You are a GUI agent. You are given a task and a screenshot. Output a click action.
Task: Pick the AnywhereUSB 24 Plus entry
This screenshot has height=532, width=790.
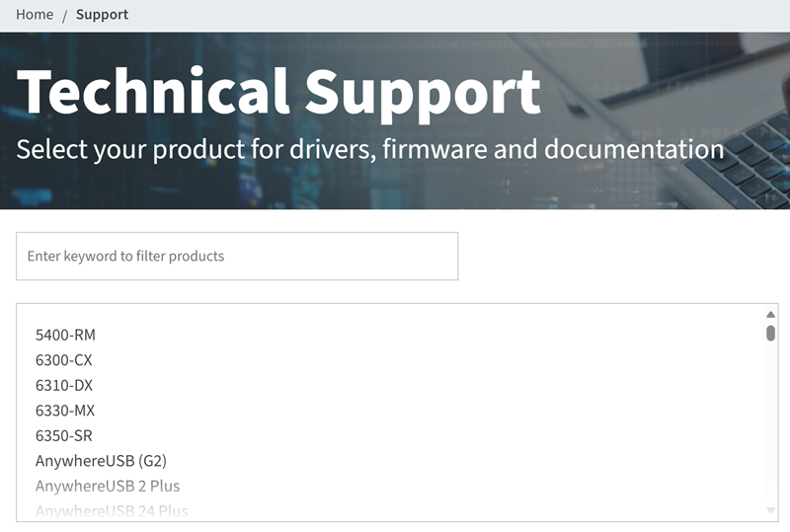112,510
